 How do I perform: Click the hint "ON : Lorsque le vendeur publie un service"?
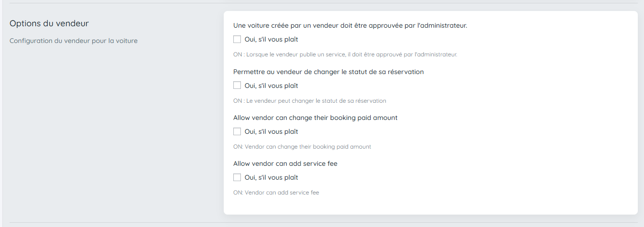345,54
